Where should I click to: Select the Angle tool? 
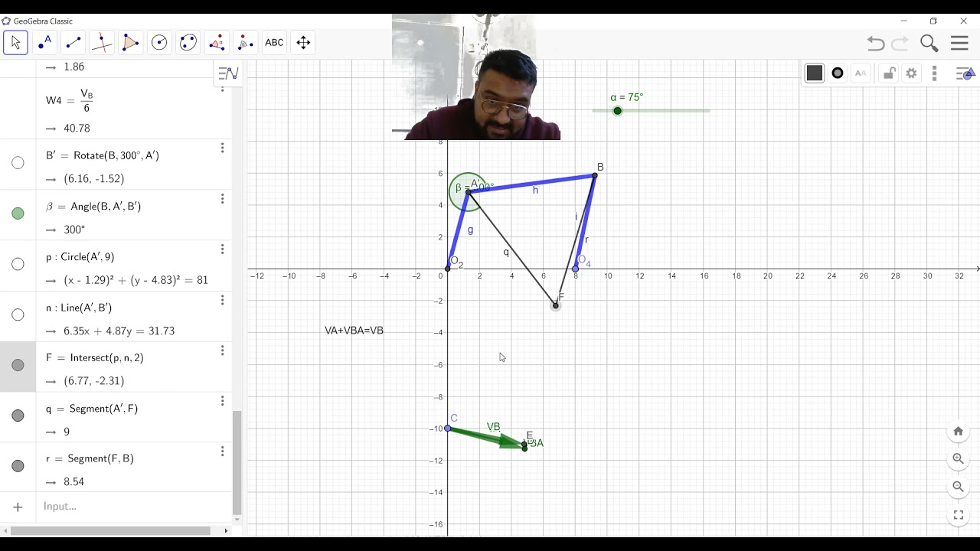tap(217, 43)
